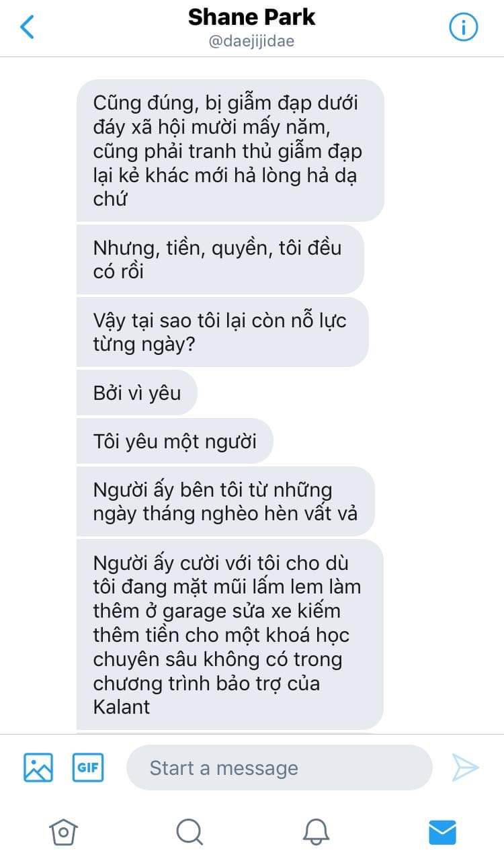Viewport: 504px width, 867px height.
Task: Switch to the Home tab
Action: [63, 832]
